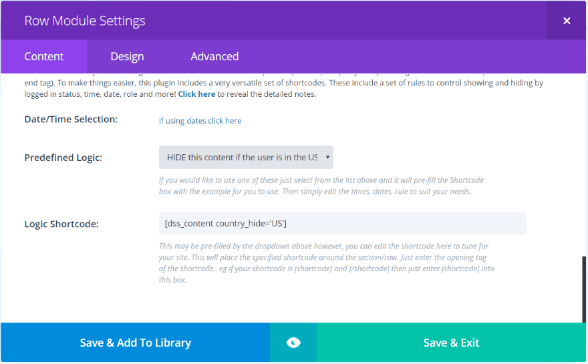588x364 pixels.
Task: Click the vertical scrollbar thumb on the right
Action: (584, 289)
